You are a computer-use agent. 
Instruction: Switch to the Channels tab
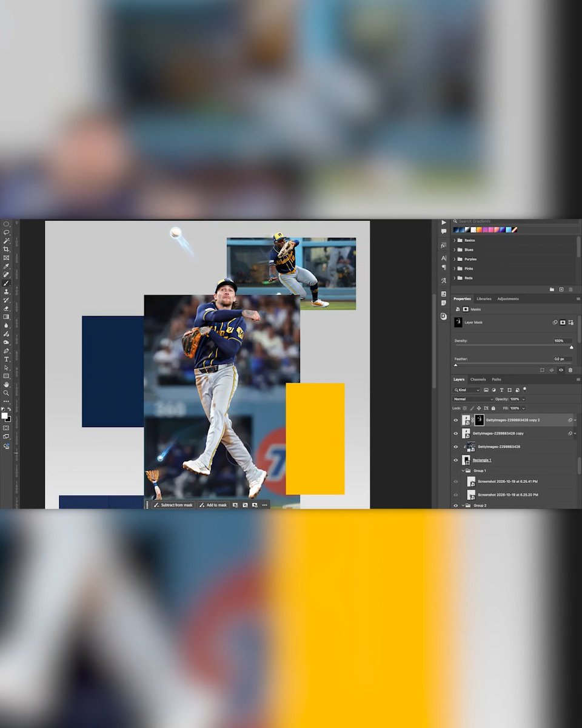pyautogui.click(x=478, y=379)
